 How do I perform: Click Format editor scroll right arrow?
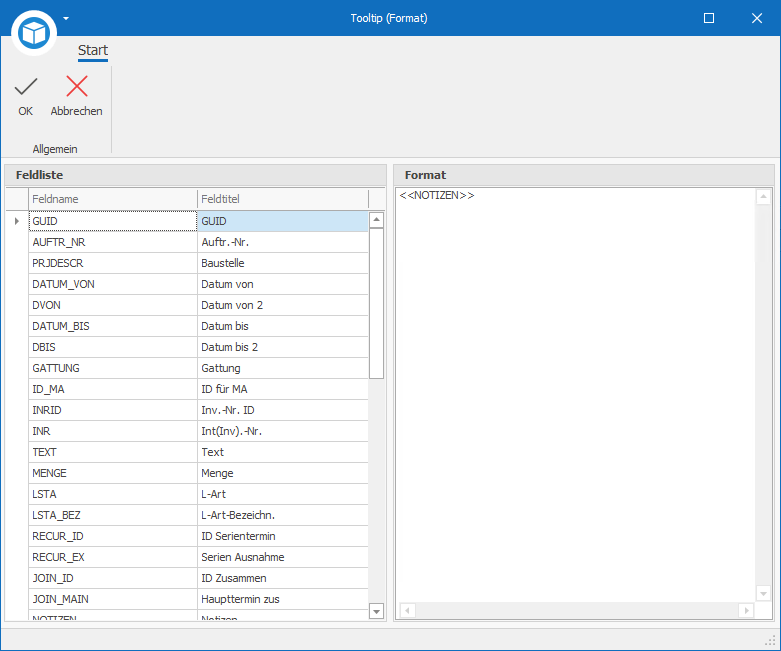pyautogui.click(x=746, y=610)
